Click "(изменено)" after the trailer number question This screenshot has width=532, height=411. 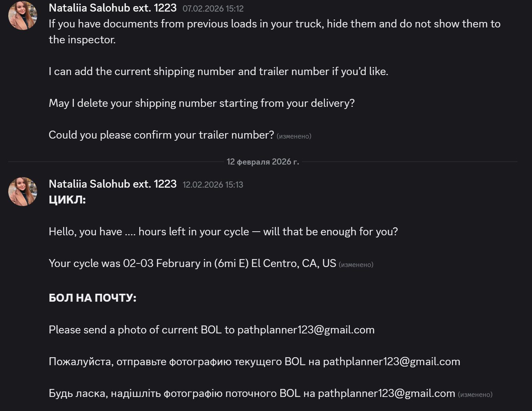[x=294, y=136]
